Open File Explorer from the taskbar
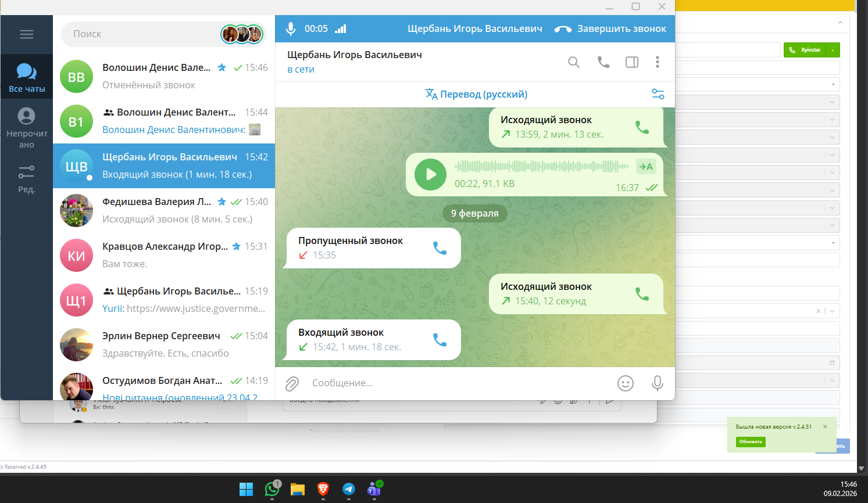Image resolution: width=868 pixels, height=503 pixels. tap(298, 490)
